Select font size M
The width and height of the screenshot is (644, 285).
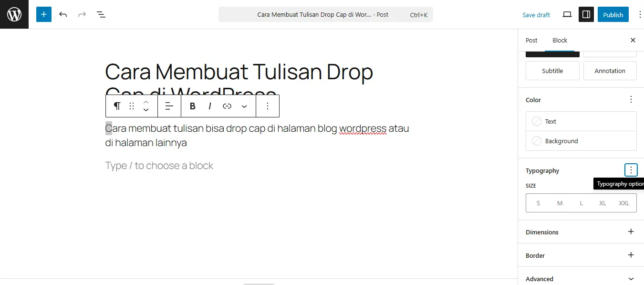560,203
